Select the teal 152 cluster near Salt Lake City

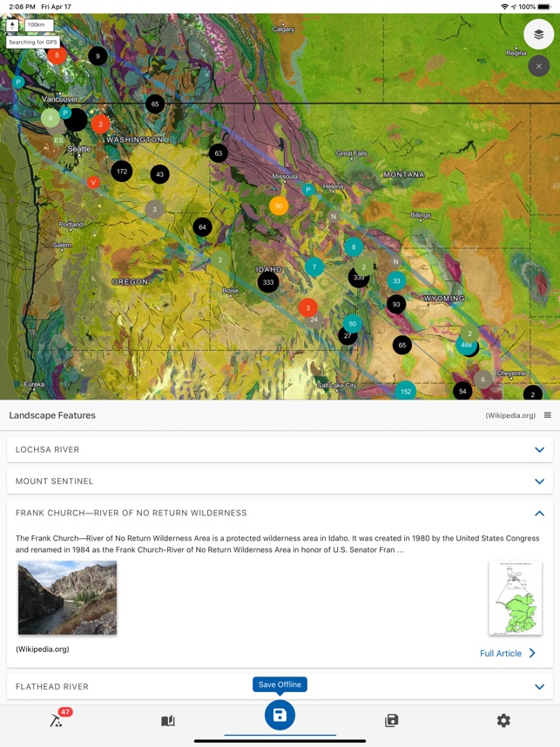[406, 391]
